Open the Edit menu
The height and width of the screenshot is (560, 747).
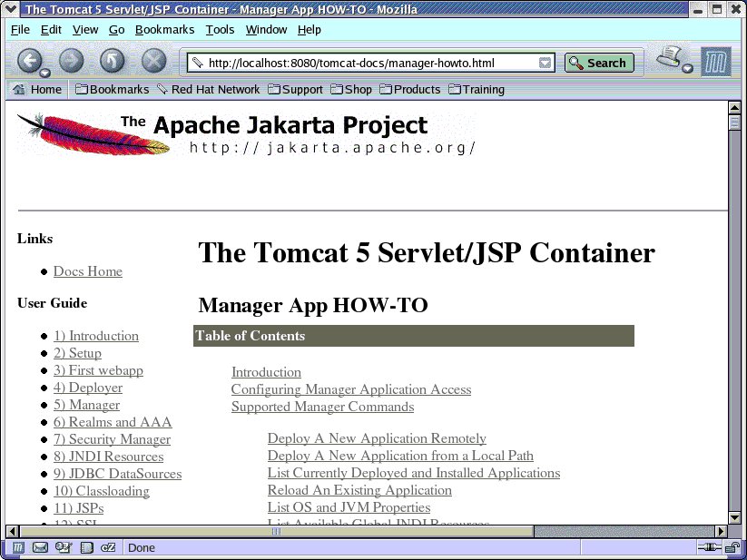click(51, 30)
